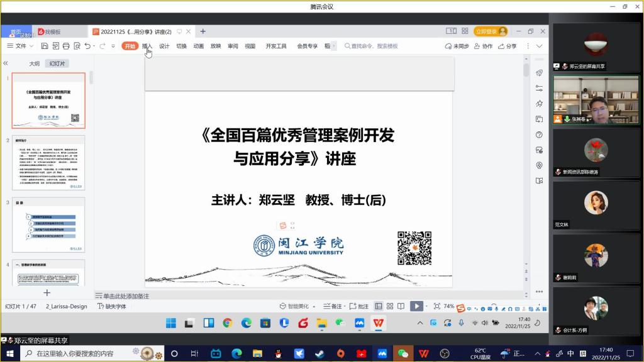The height and width of the screenshot is (362, 644).
Task: Collapse the ribbon with the chevron arrow
Action: pos(539,46)
